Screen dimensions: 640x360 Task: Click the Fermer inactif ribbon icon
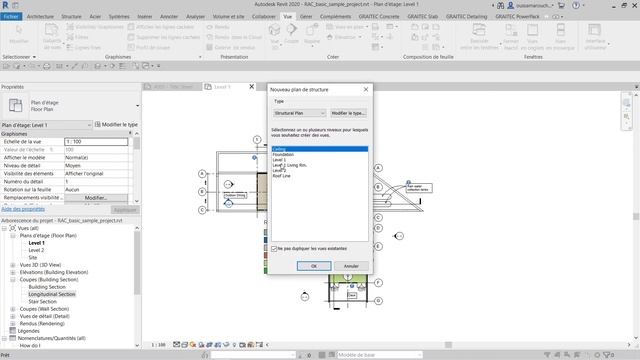pyautogui.click(x=511, y=30)
